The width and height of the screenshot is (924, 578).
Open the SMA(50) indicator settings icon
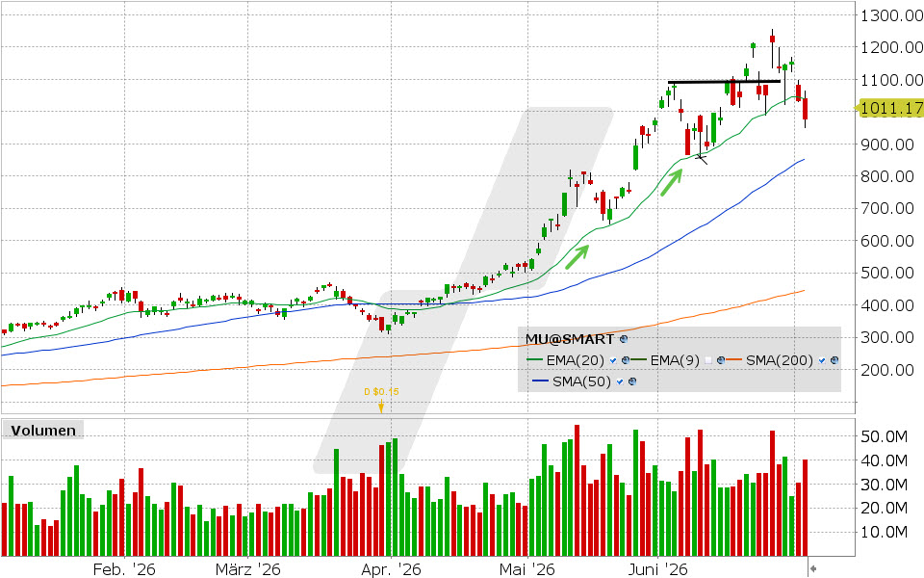click(632, 381)
